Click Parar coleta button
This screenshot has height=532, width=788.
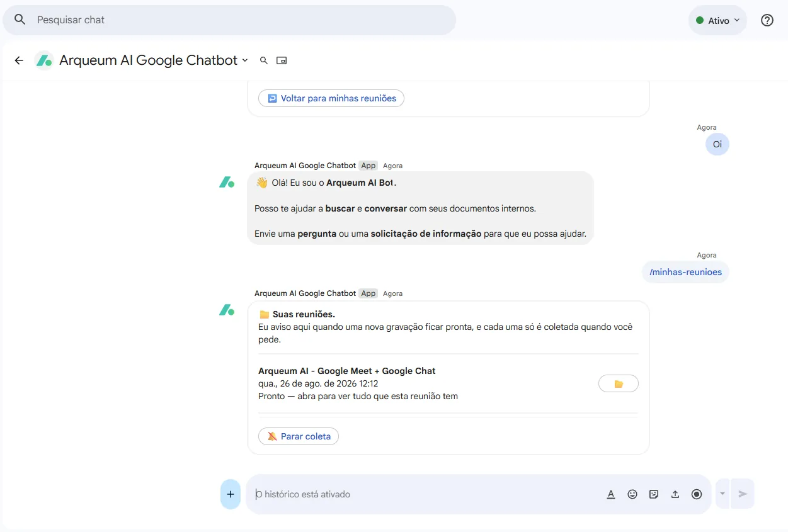(x=299, y=436)
